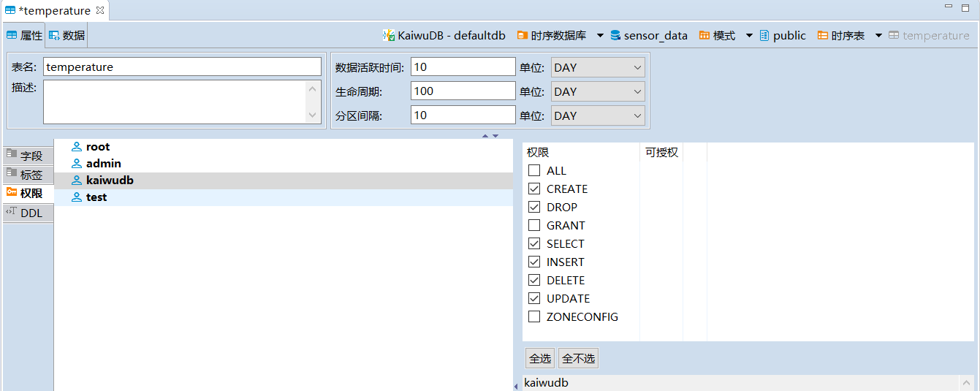The width and height of the screenshot is (980, 391).
Task: Close the temperature editor tab
Action: 100,10
